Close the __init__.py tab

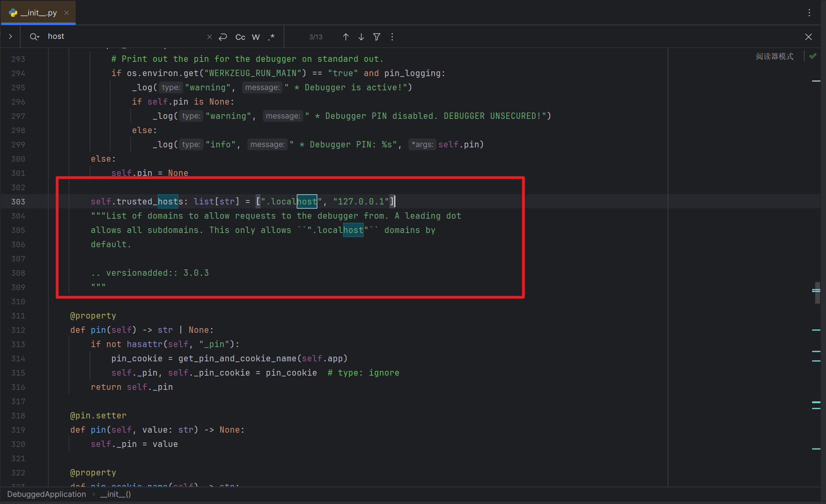[x=67, y=13]
